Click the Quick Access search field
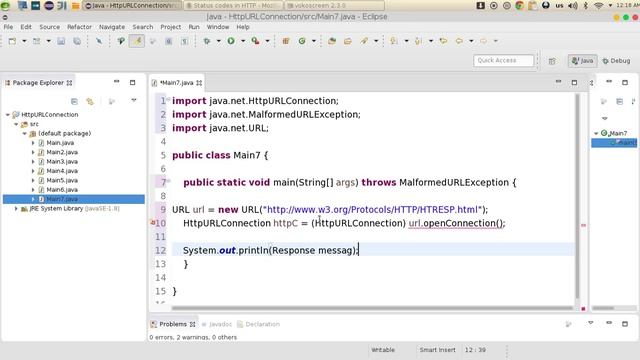This screenshot has height=360, width=640. 503,60
